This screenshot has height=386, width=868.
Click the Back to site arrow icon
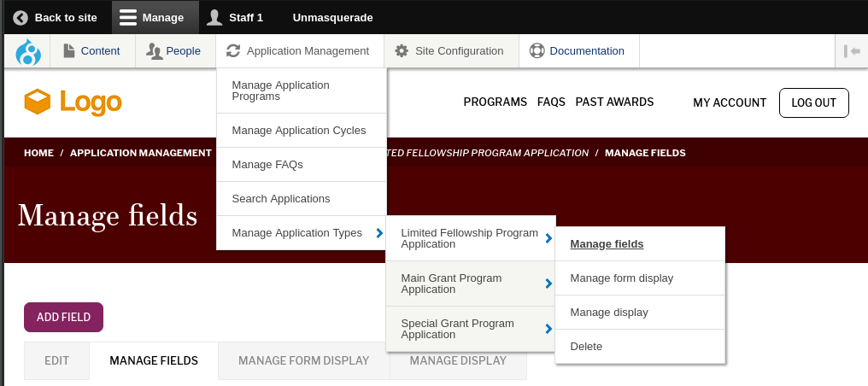coord(21,17)
